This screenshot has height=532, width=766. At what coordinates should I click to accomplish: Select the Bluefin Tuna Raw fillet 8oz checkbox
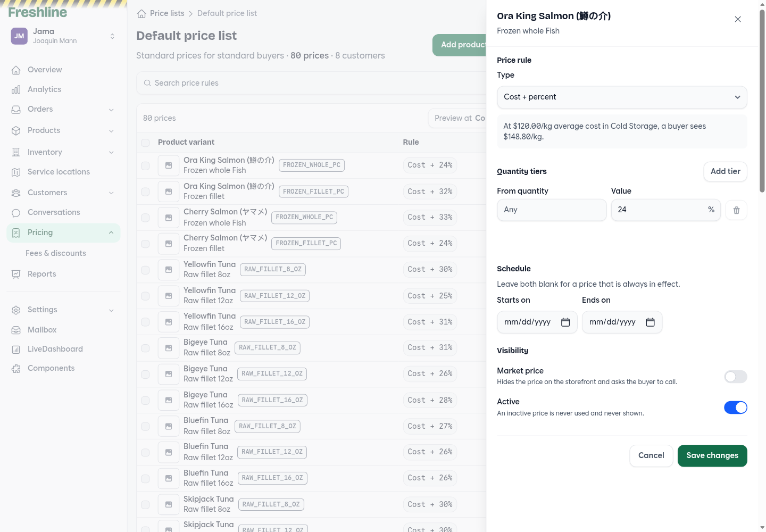(145, 426)
